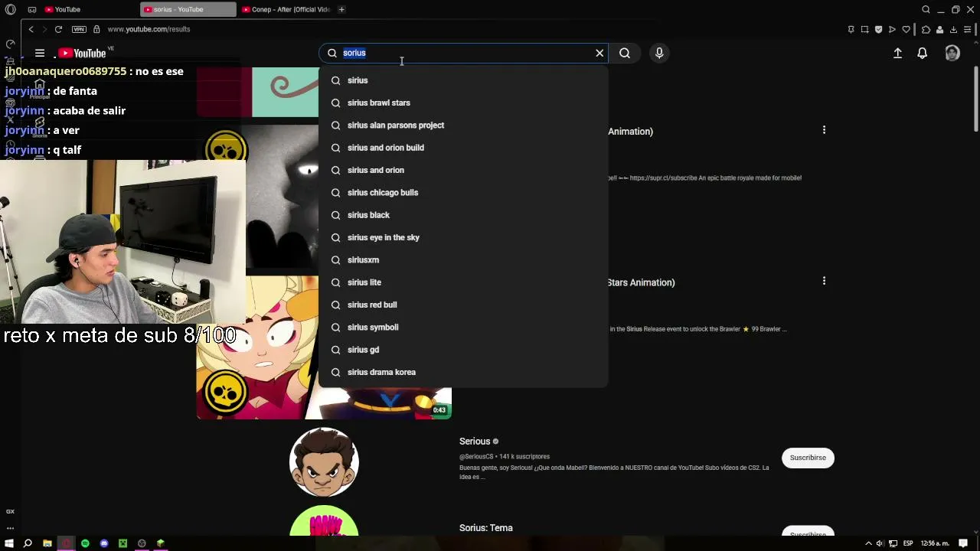Toggle the VPN badge in address bar
This screenshot has width=980, height=551.
click(79, 29)
